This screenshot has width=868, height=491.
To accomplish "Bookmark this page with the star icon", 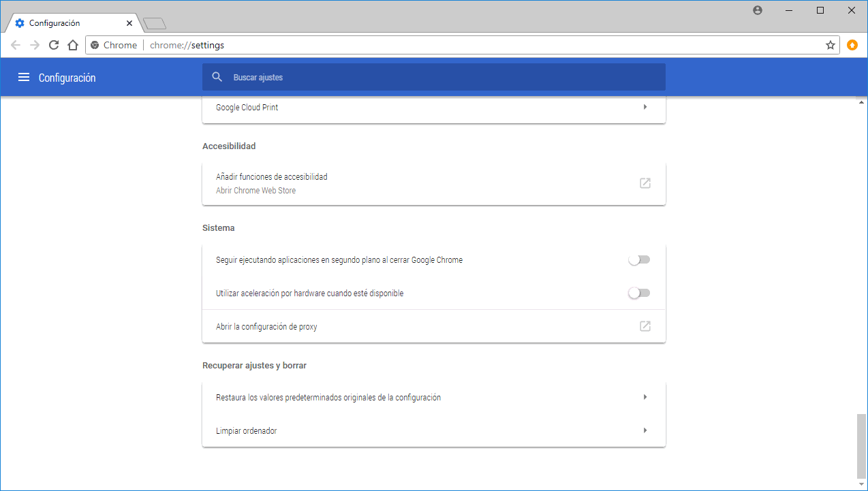I will (830, 46).
